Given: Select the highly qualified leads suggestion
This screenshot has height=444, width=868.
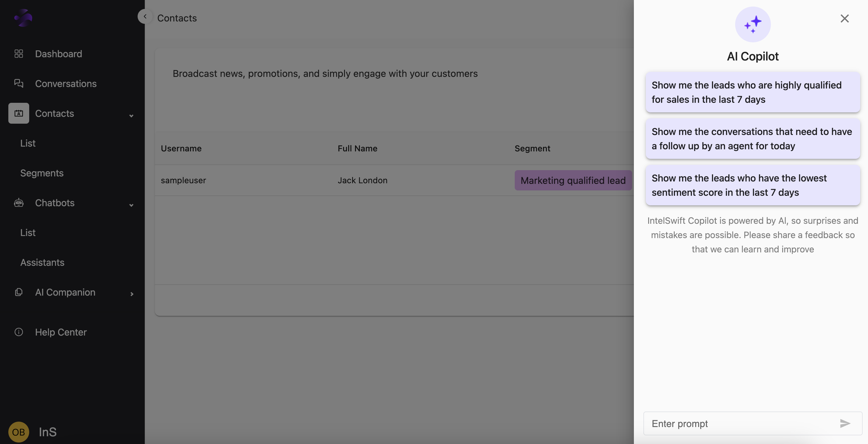Looking at the screenshot, I should click(752, 92).
